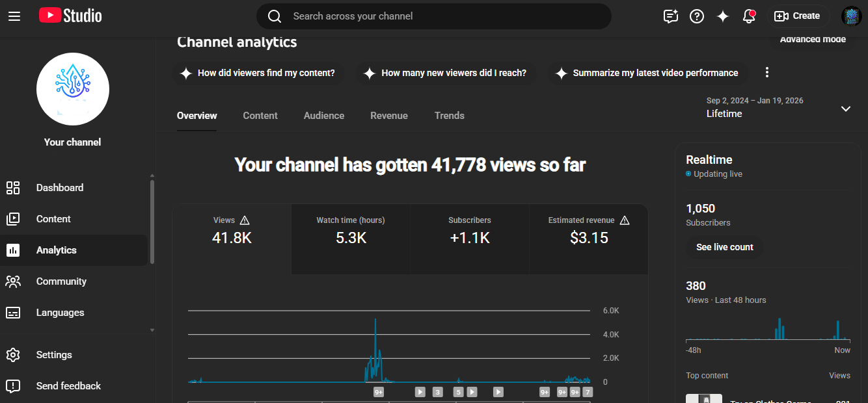Switch to the Revenue tab

coord(389,116)
